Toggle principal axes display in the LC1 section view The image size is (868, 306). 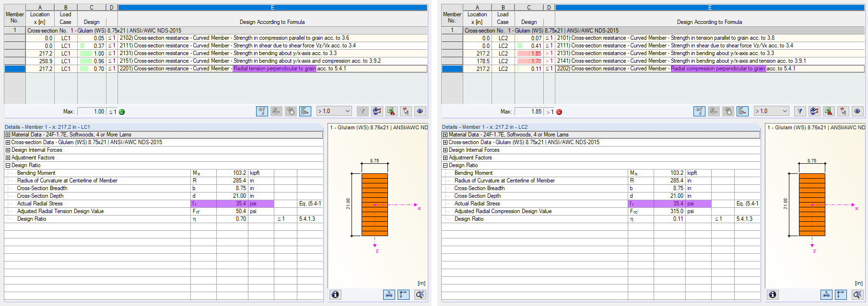tap(404, 295)
